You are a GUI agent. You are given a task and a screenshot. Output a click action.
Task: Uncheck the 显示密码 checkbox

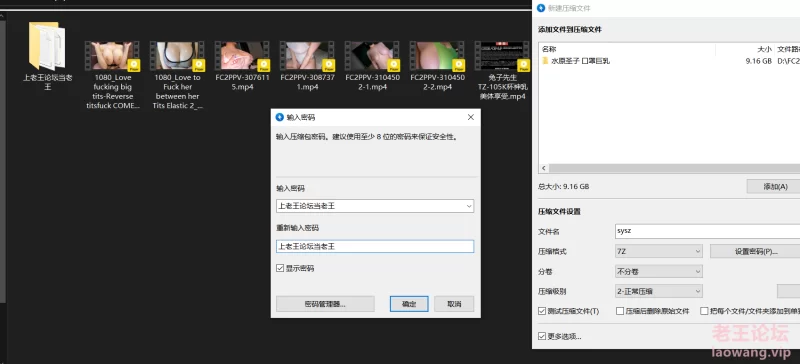(280, 268)
